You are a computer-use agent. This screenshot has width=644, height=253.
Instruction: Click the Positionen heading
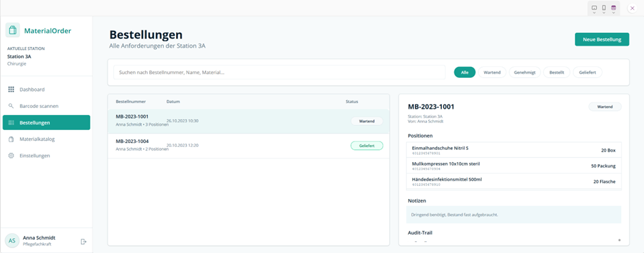[x=420, y=135]
